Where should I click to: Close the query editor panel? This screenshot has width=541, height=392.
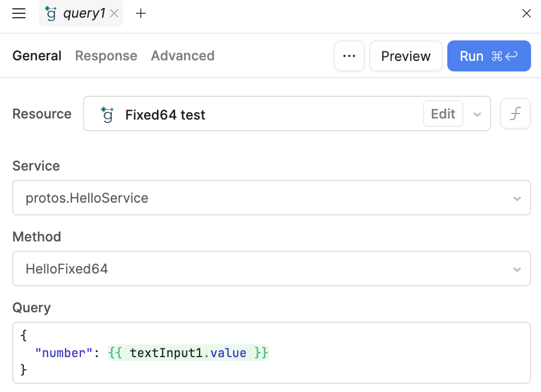tap(526, 13)
